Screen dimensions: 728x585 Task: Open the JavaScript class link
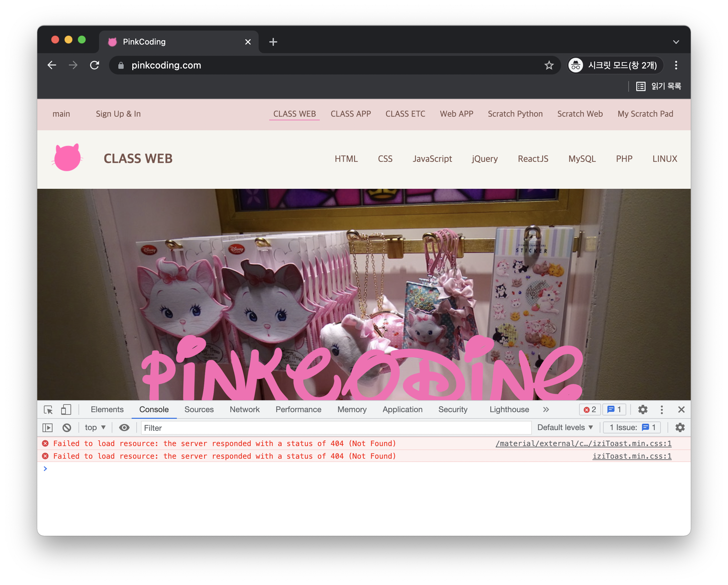point(432,159)
